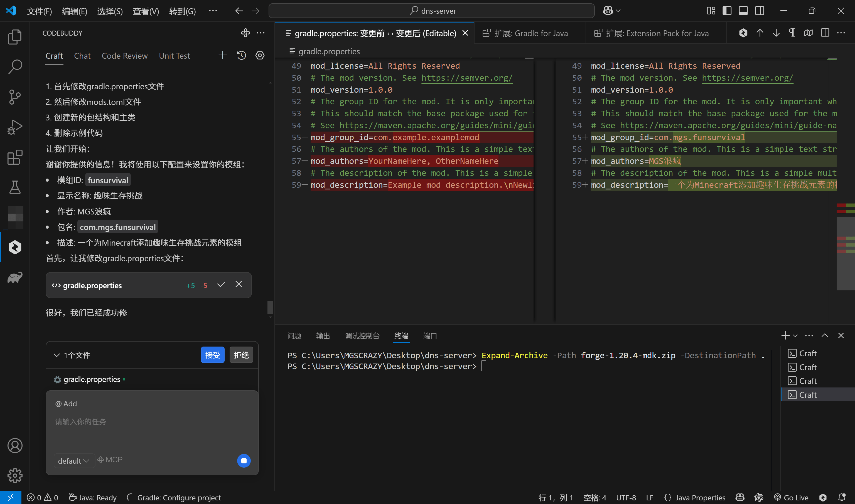Open the default model dropdown

pyautogui.click(x=73, y=461)
